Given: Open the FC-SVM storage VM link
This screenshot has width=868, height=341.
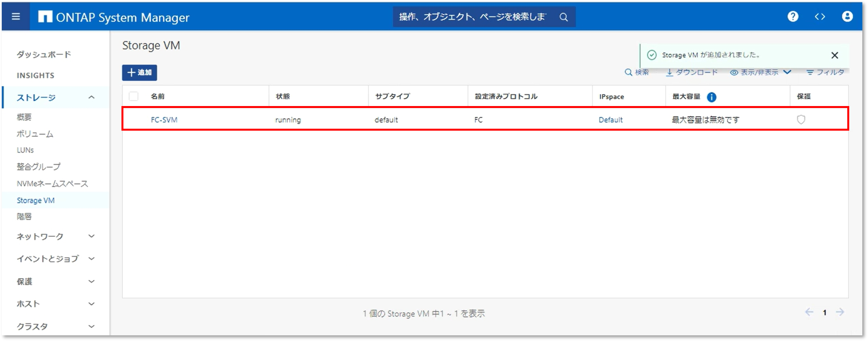Looking at the screenshot, I should 164,120.
